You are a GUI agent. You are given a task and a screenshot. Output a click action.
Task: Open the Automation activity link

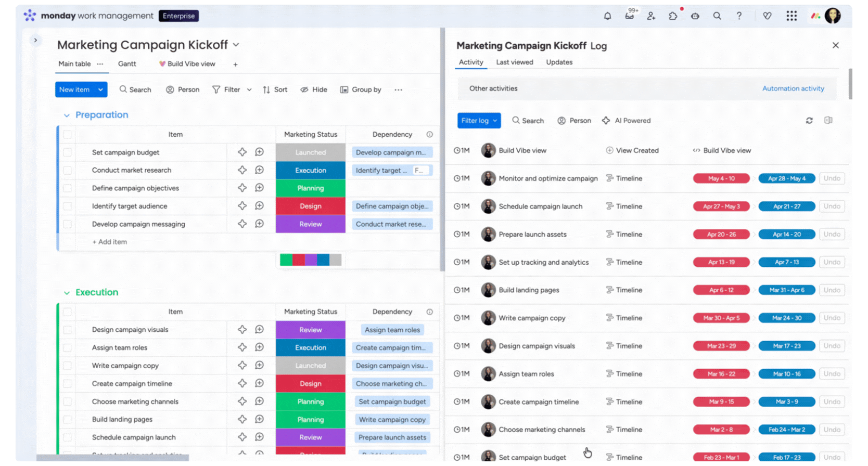coord(793,89)
